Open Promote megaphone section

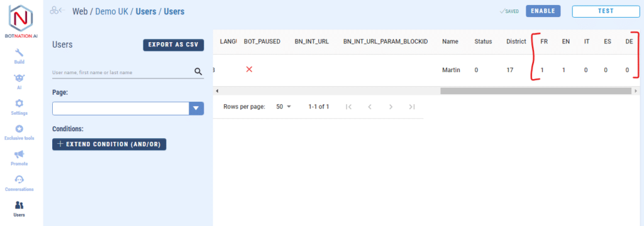19,158
